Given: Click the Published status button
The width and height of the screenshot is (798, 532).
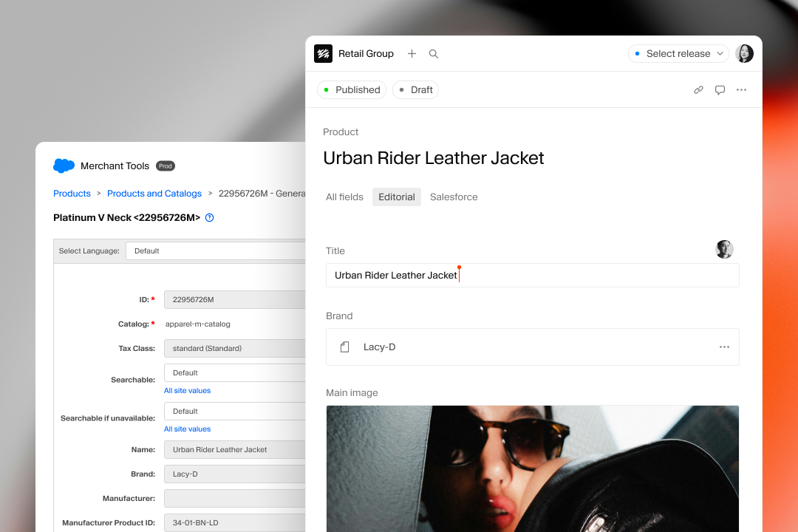Looking at the screenshot, I should coord(352,89).
